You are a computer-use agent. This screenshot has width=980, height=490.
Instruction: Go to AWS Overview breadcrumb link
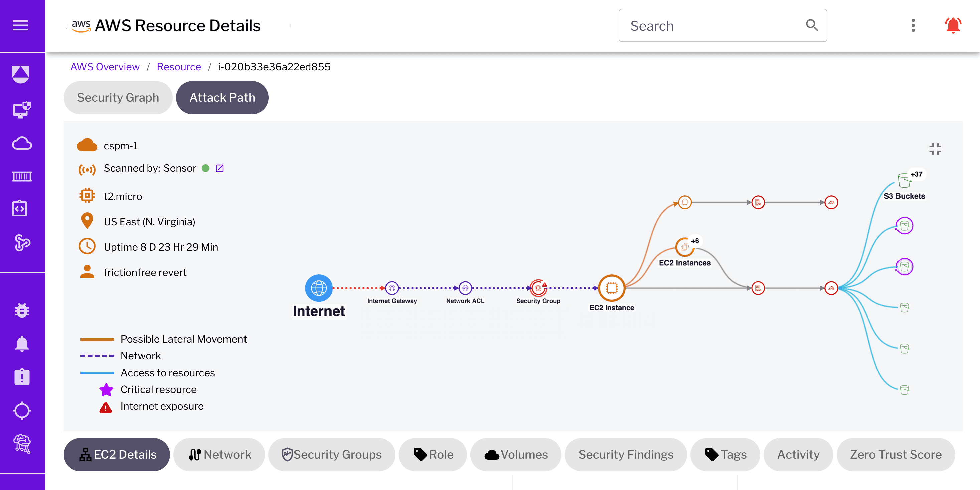pyautogui.click(x=105, y=67)
